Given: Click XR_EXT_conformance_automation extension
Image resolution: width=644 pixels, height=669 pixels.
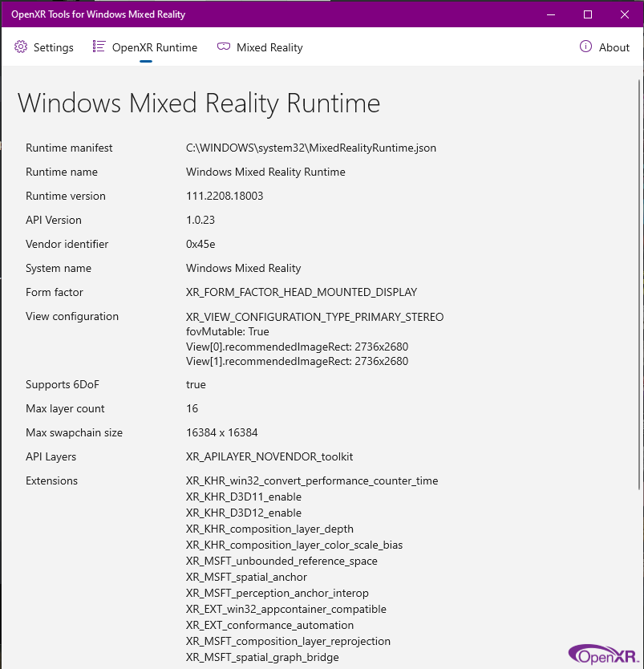Looking at the screenshot, I should pos(270,626).
